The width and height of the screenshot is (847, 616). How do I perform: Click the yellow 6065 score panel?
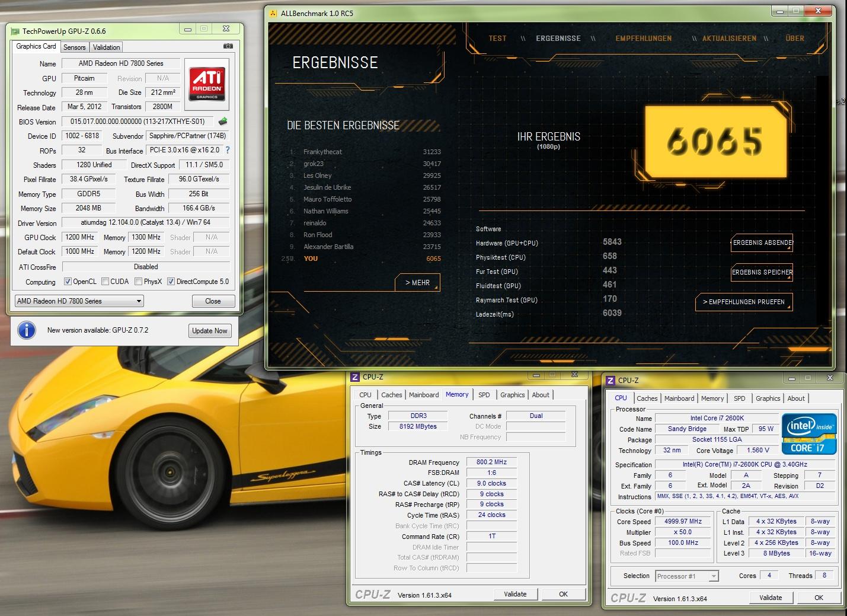717,141
